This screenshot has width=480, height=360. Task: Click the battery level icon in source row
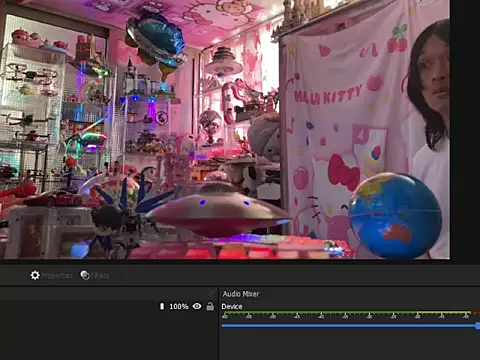pos(162,306)
